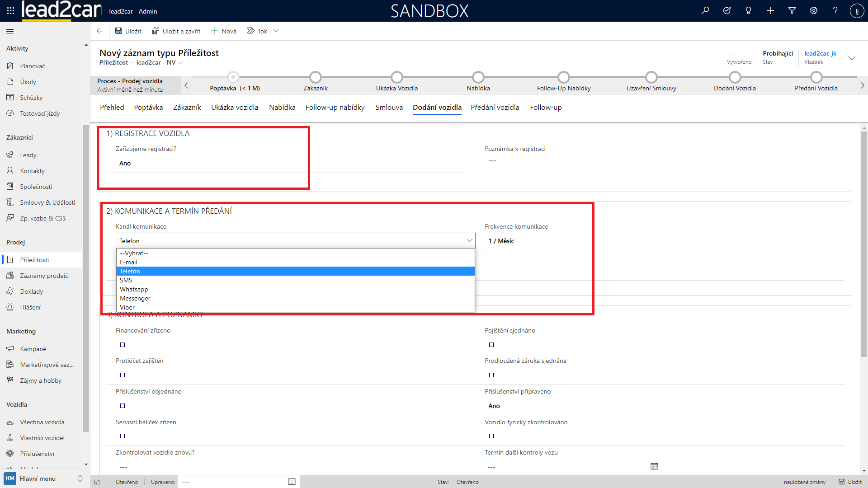Select Whatsapp from the Kanál komunikace list
Screen dimensions: 868x488
click(134, 289)
